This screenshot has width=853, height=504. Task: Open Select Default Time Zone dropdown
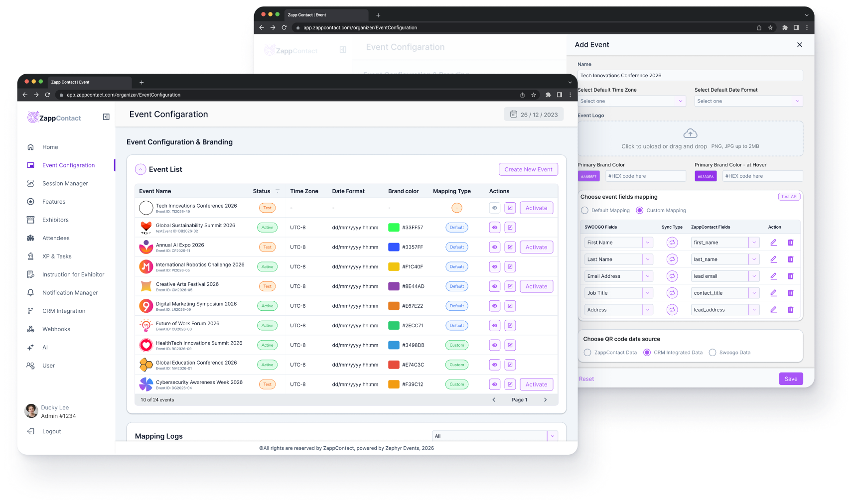pyautogui.click(x=632, y=101)
